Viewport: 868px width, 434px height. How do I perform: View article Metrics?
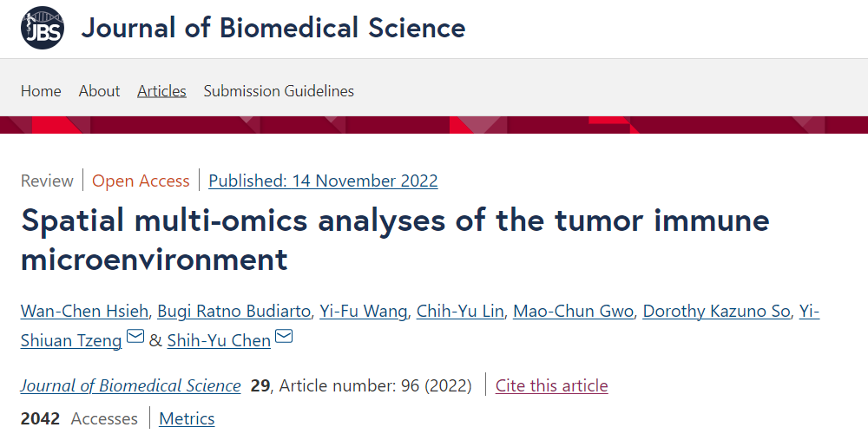pos(187,418)
